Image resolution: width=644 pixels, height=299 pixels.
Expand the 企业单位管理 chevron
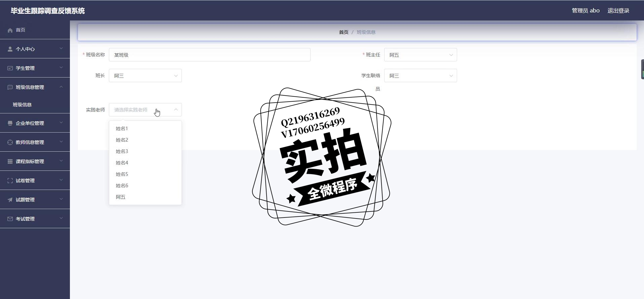pos(61,123)
